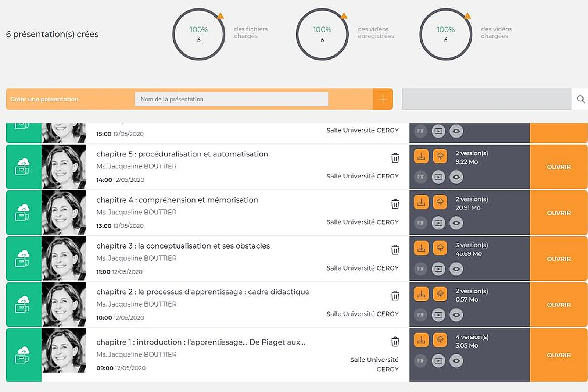Viewport: 588px width, 392px height.
Task: Open PDF icon for chapitre 1
Action: click(x=420, y=361)
